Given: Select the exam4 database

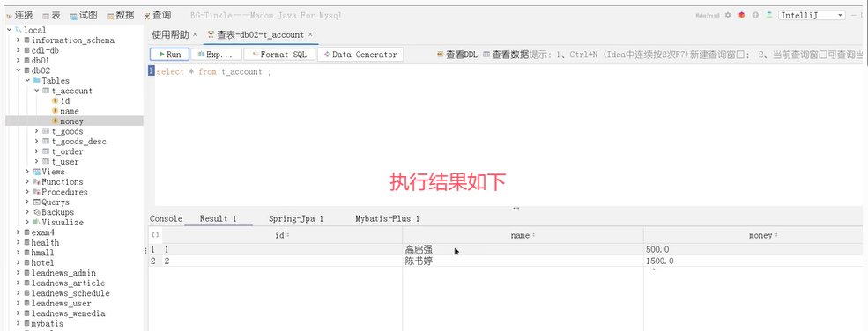Looking at the screenshot, I should click(41, 232).
